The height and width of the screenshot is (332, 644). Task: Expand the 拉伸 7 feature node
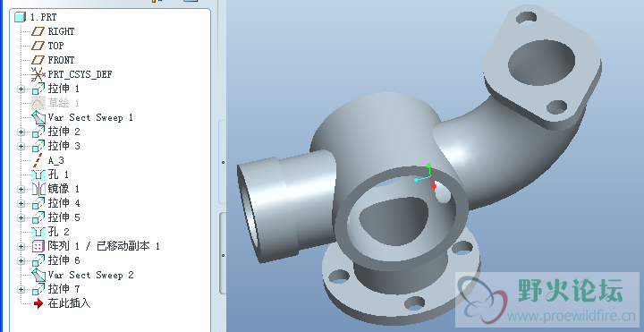click(21, 289)
